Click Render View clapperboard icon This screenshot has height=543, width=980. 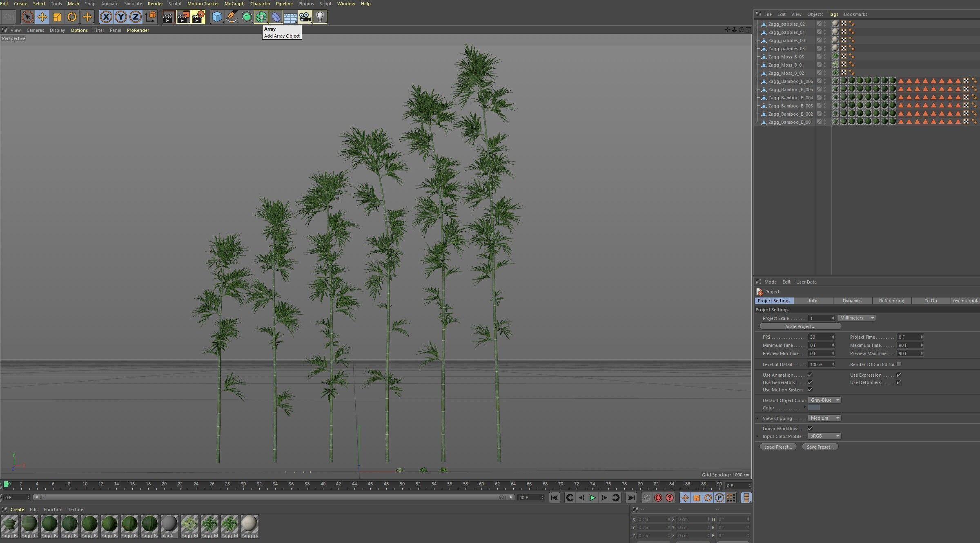[x=168, y=17]
